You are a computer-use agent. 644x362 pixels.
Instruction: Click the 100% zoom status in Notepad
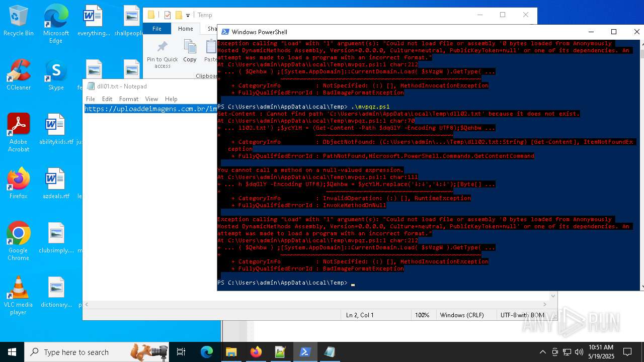[x=422, y=315]
